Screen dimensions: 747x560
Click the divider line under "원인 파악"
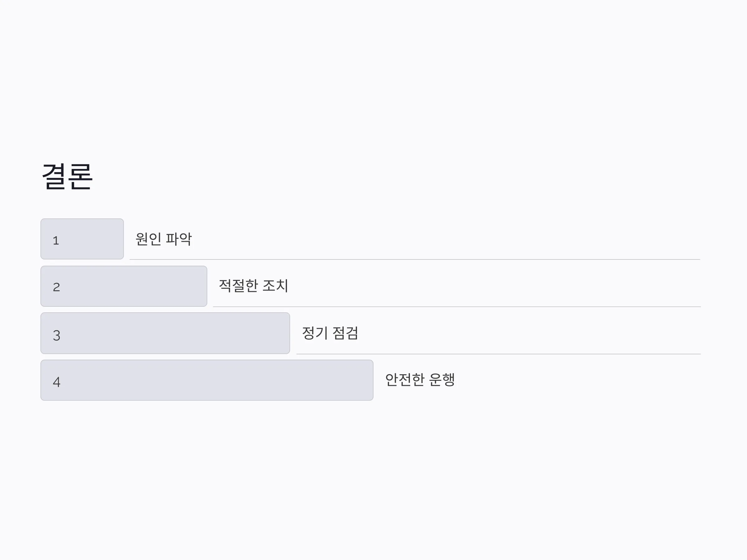415,259
